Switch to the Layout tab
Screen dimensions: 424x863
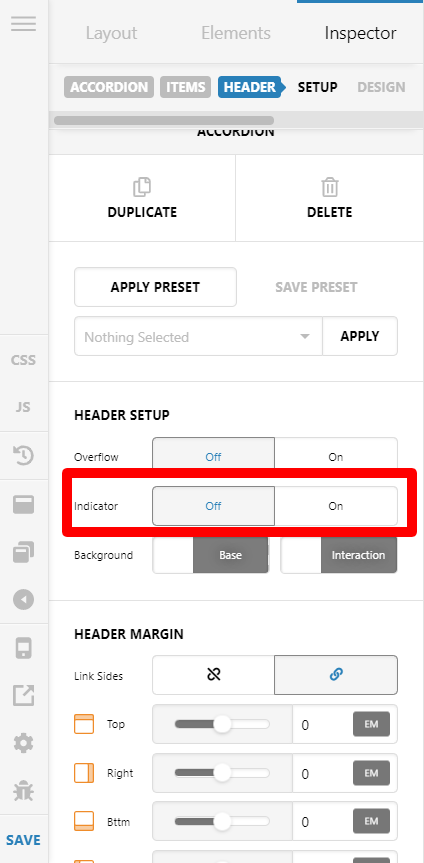(111, 33)
